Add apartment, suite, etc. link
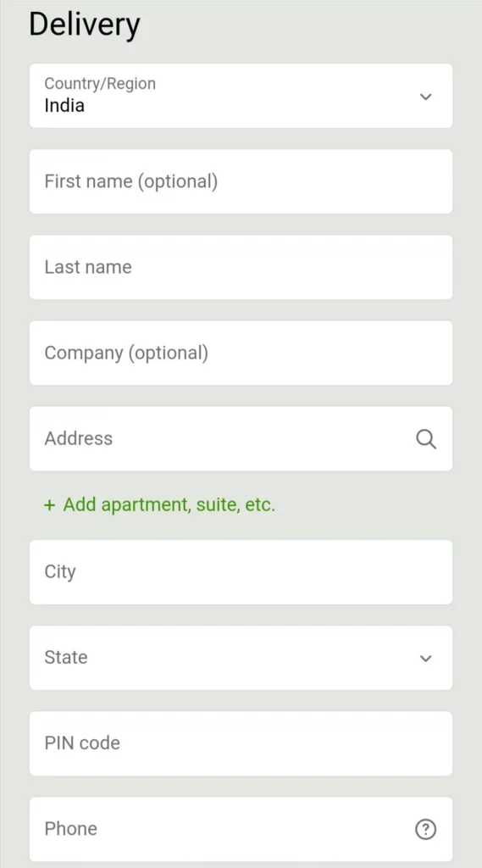The image size is (482, 868). [x=159, y=505]
